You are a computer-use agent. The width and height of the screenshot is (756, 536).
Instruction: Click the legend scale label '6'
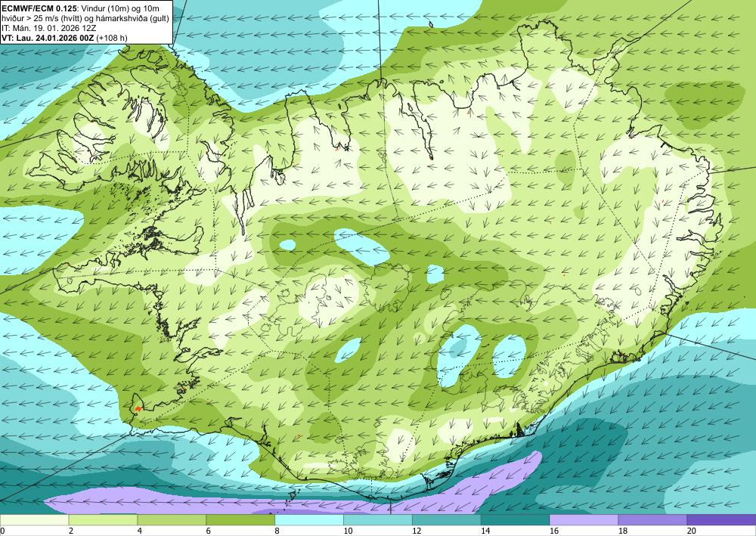209,531
